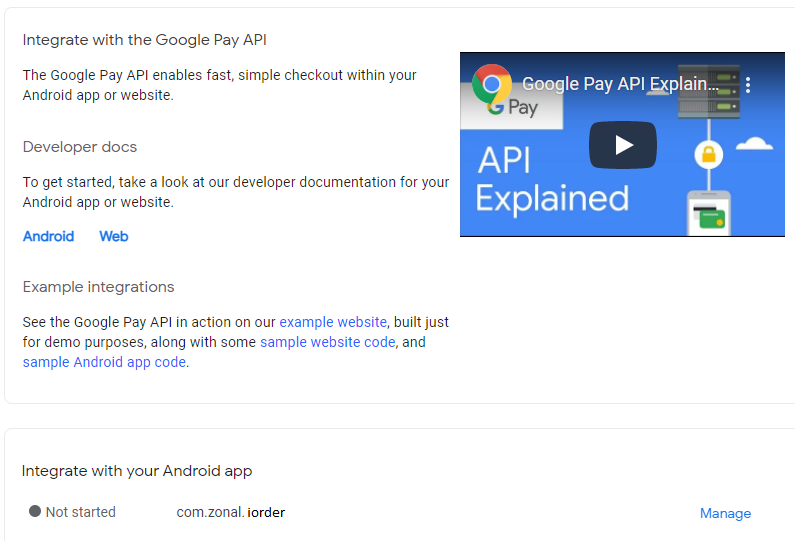Click the white cloud icon in thumbnail
This screenshot has height=541, width=795.
coord(754,143)
